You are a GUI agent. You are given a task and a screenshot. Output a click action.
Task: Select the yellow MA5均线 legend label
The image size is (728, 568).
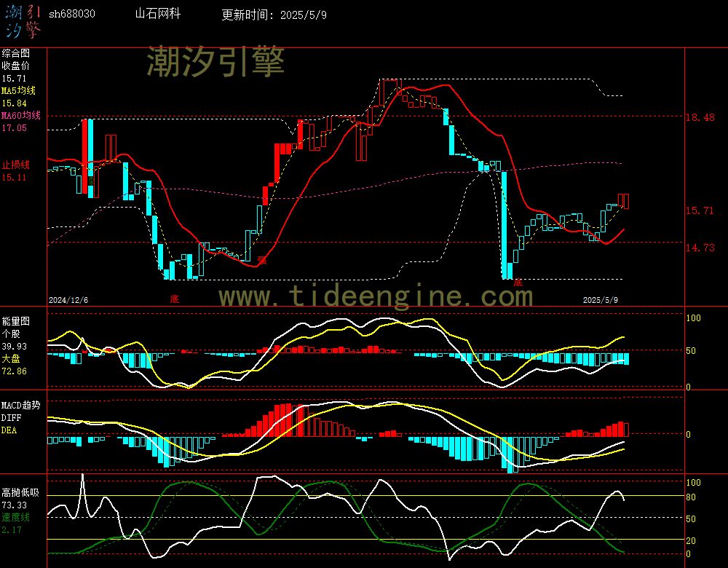(18, 90)
